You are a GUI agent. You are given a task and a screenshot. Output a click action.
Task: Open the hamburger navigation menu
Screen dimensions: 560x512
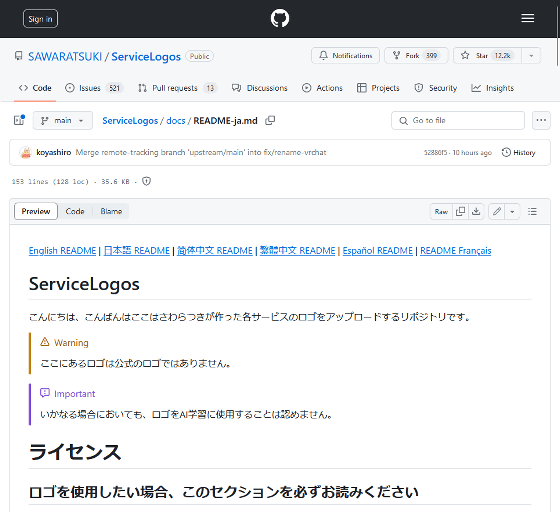pyautogui.click(x=528, y=18)
